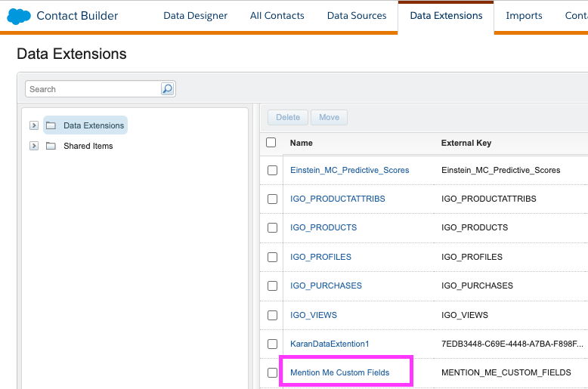Open the Data Sources tab
Screen dimensions: 588x389
(x=357, y=16)
